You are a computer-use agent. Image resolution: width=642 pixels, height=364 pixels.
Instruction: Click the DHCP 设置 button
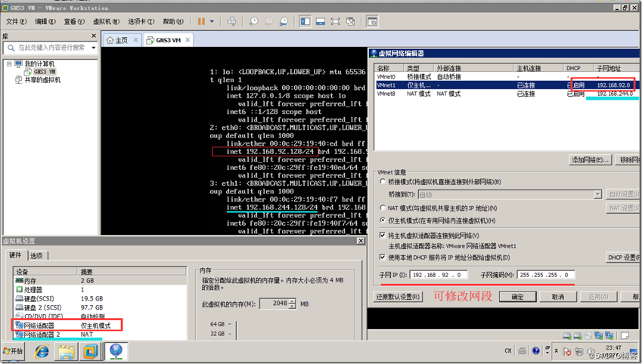point(622,258)
